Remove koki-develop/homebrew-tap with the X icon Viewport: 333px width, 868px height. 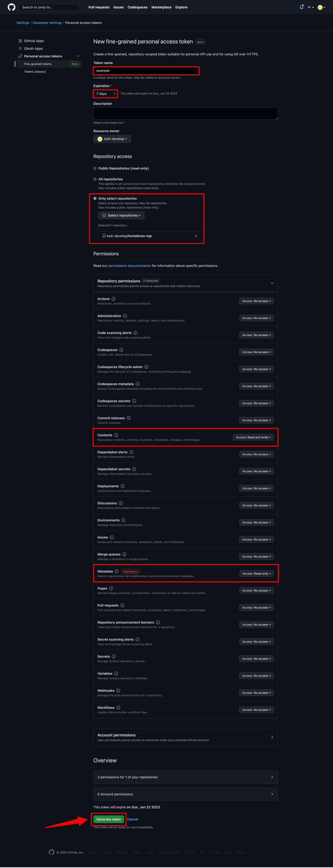(x=196, y=236)
